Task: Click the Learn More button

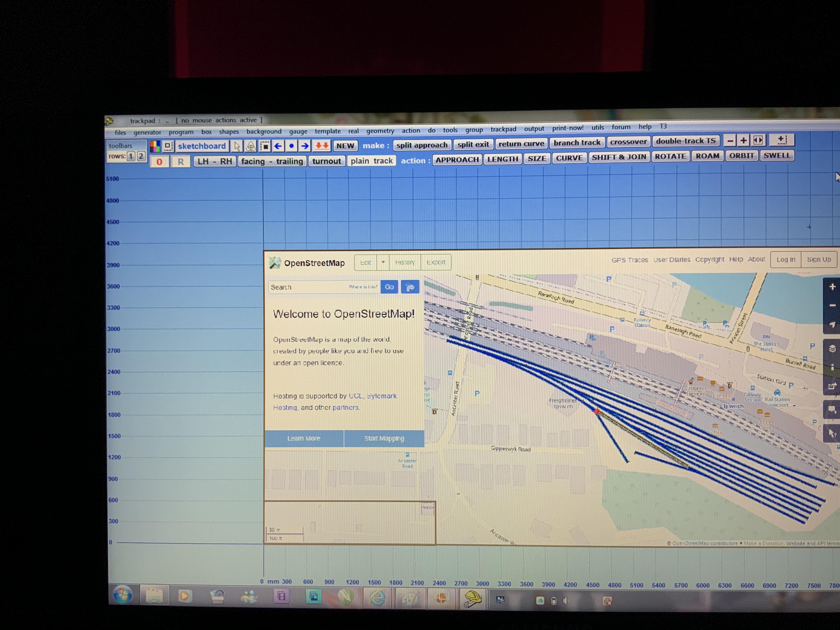Action: (304, 439)
